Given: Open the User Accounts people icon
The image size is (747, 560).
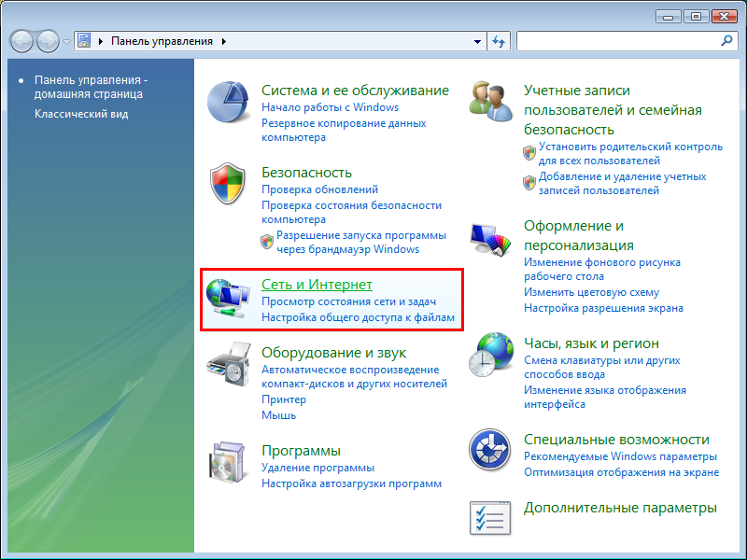Looking at the screenshot, I should point(491,102).
